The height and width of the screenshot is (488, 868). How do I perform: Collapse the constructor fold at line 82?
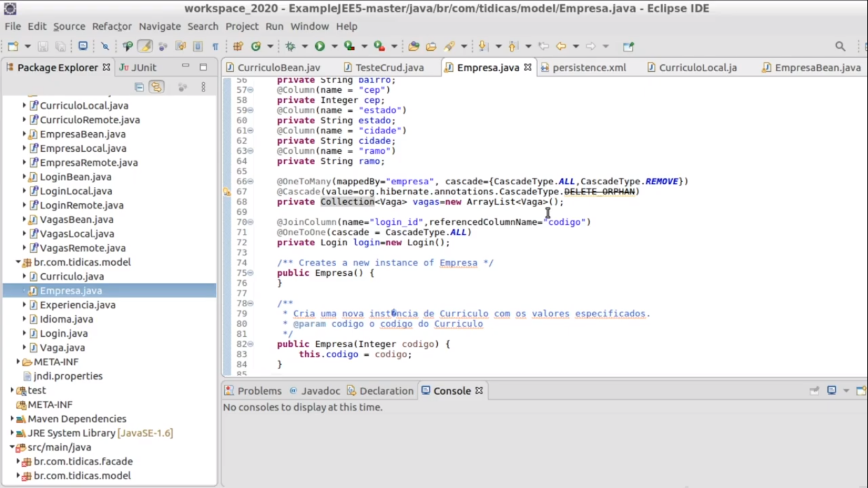(x=250, y=344)
